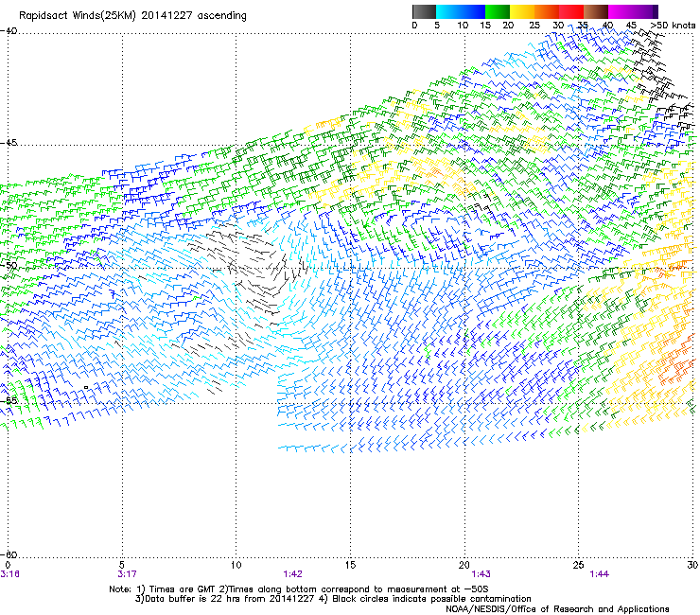This screenshot has height=615, width=700.
Task: Click the "0" label under the color legend
Action: pyautogui.click(x=414, y=26)
